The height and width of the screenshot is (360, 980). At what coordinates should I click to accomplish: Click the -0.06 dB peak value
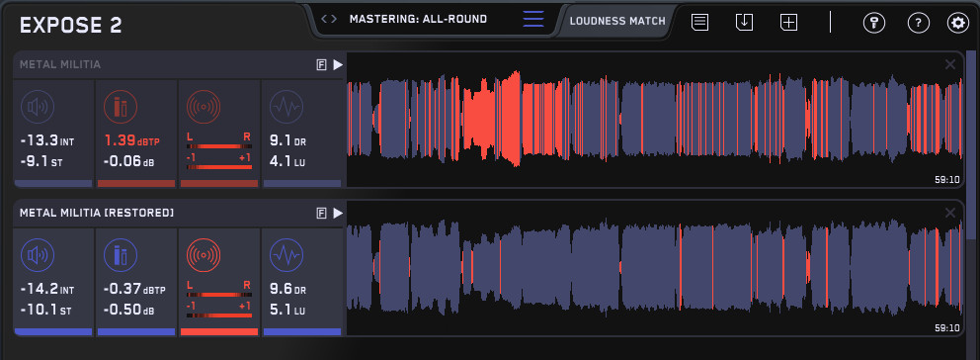pos(128,162)
